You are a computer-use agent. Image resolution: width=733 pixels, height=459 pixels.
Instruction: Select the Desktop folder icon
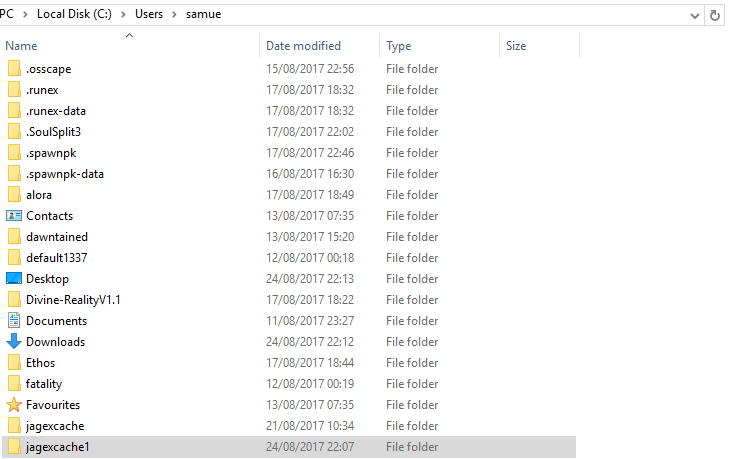tap(14, 279)
